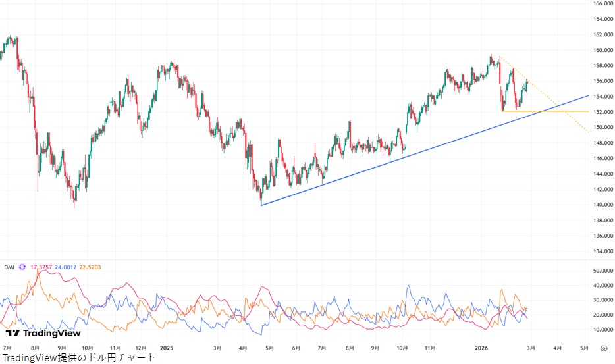The image size is (615, 364).
Task: Click the purple DMI refresh icon
Action: 22,267
